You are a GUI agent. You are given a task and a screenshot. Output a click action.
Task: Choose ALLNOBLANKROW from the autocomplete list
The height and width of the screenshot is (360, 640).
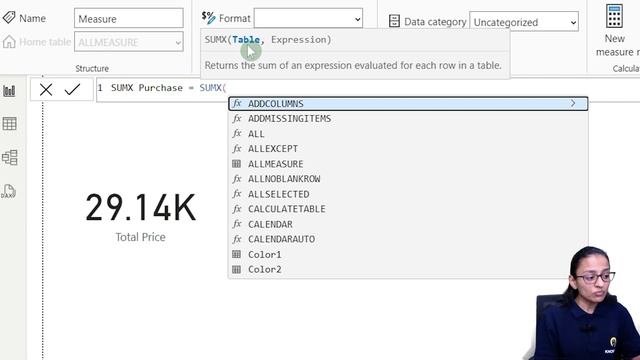408,179
